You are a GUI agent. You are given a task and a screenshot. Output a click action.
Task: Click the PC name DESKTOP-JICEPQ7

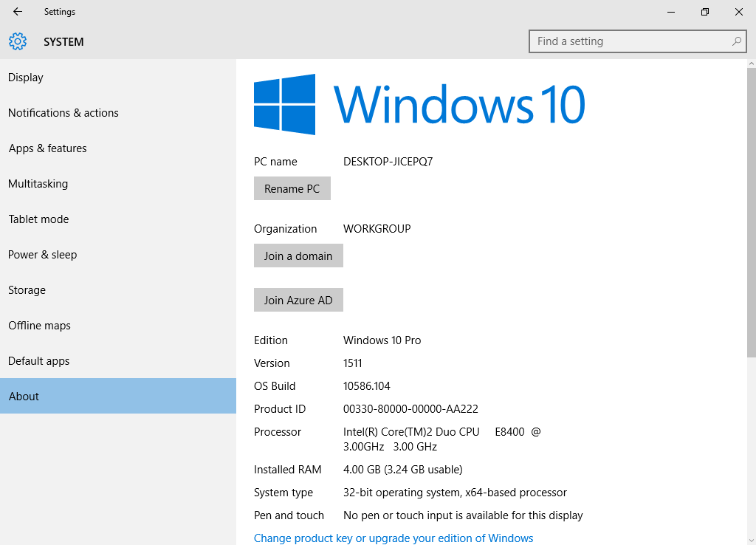[x=388, y=162]
